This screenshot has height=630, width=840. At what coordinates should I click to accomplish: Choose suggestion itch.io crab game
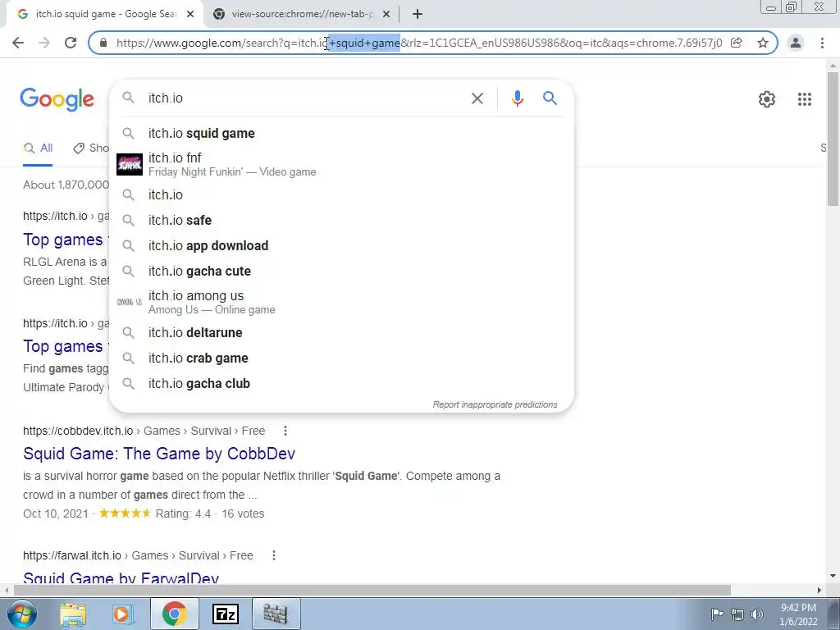point(341,358)
